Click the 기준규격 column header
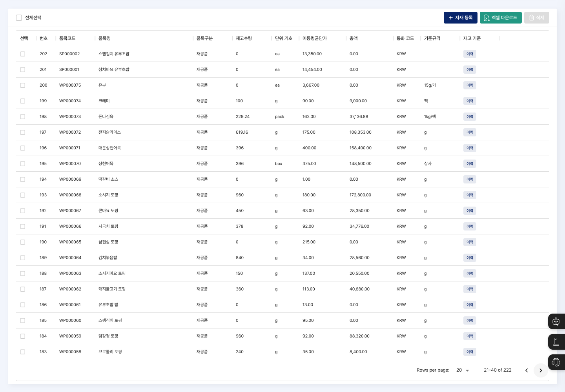This screenshot has height=392, width=565. 432,38
